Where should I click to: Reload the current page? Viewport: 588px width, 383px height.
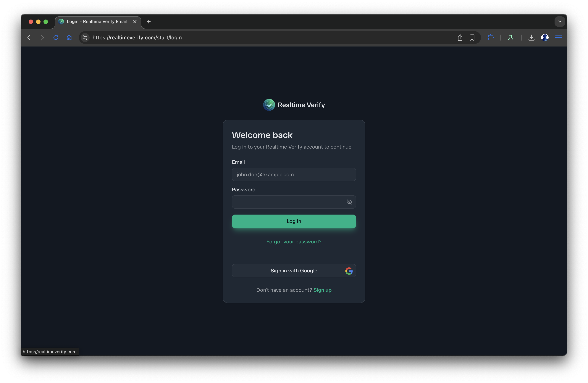56,38
